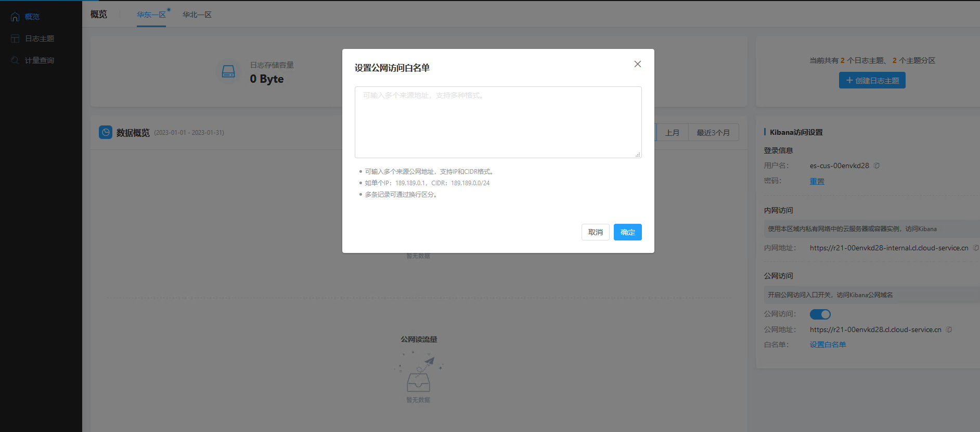This screenshot has width=980, height=432.
Task: Open the 设置白名单 link
Action: 828,345
